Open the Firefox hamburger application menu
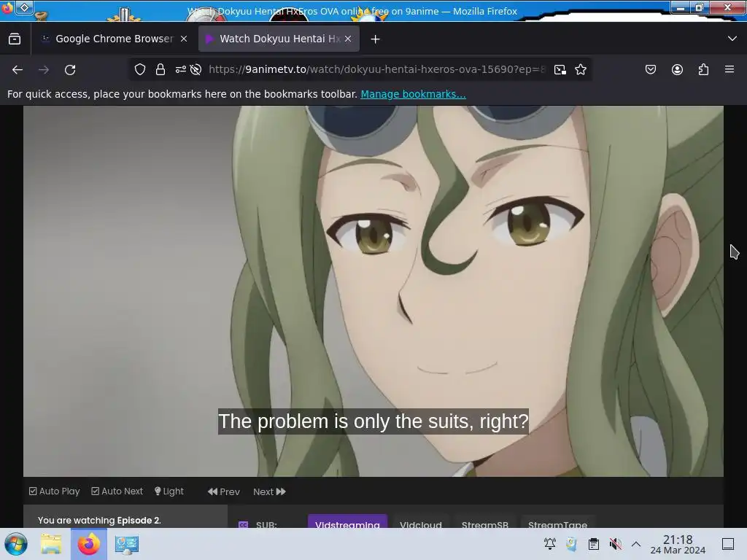This screenshot has width=747, height=560. coord(729,69)
